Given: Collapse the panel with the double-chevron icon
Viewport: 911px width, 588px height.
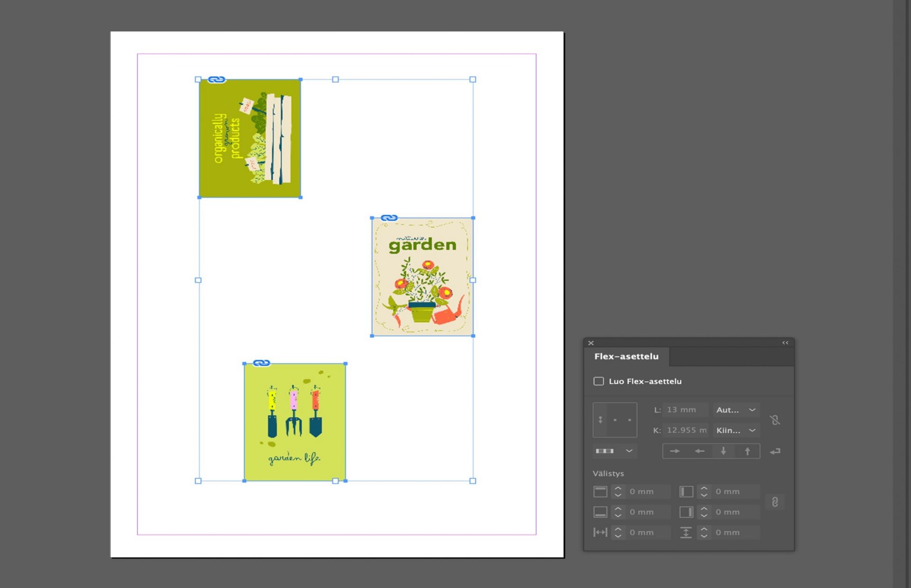Looking at the screenshot, I should [x=785, y=343].
